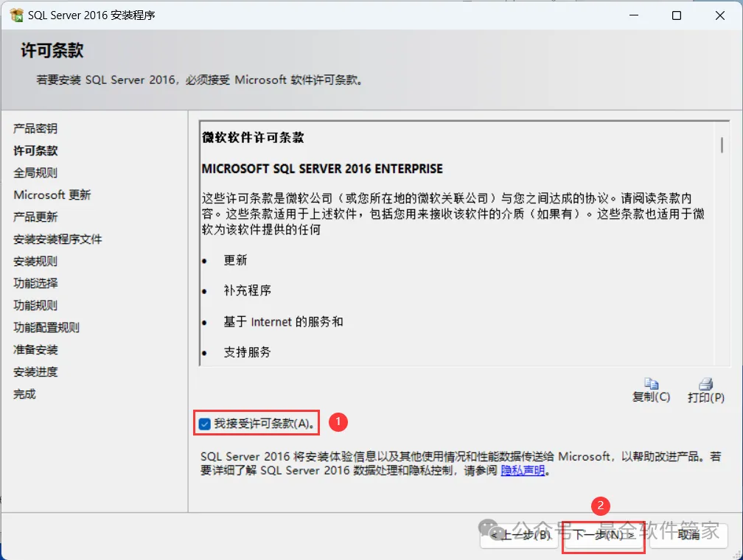Go to next step with 下一步(N)
This screenshot has height=560, width=743.
click(x=603, y=536)
